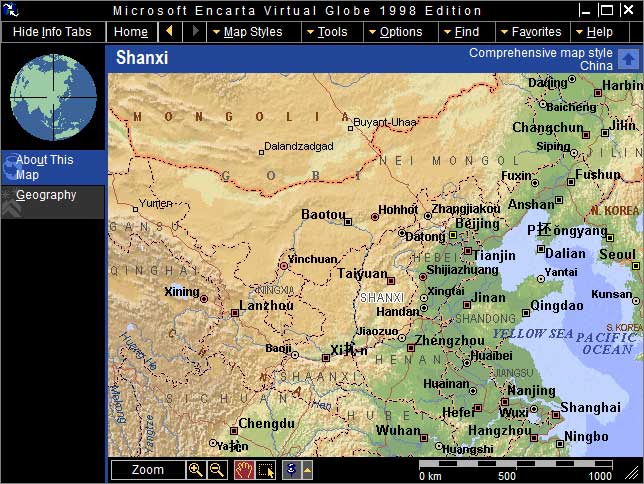This screenshot has width=644, height=484.
Task: Click the China parent region link
Action: (x=596, y=66)
